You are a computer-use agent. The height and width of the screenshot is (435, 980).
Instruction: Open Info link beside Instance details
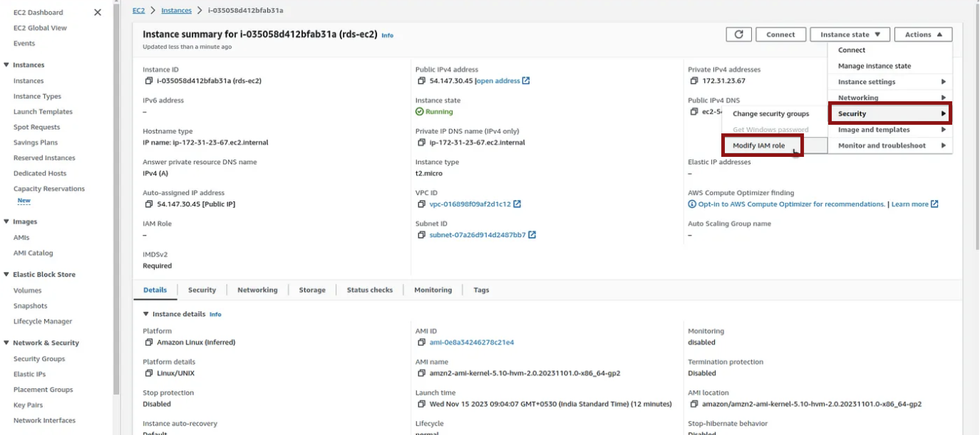click(x=215, y=314)
